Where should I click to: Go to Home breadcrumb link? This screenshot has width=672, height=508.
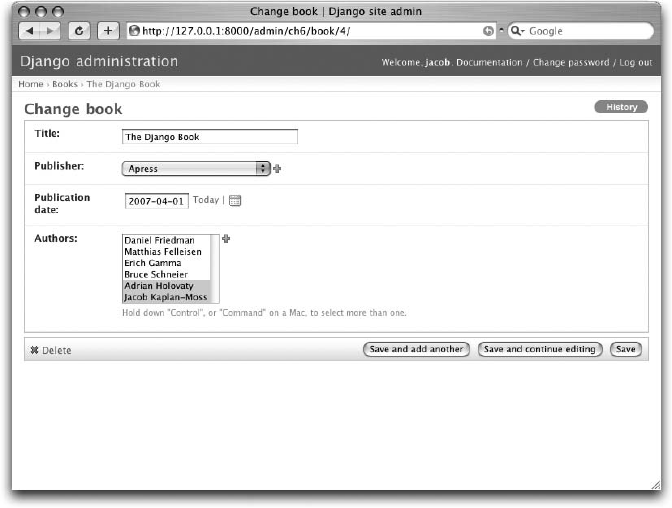[x=31, y=84]
